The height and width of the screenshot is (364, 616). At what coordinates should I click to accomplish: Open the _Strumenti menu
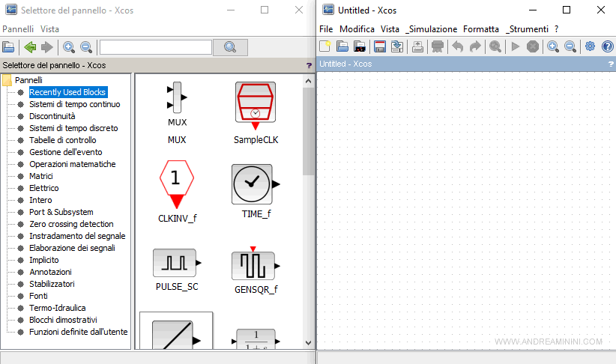coord(528,29)
